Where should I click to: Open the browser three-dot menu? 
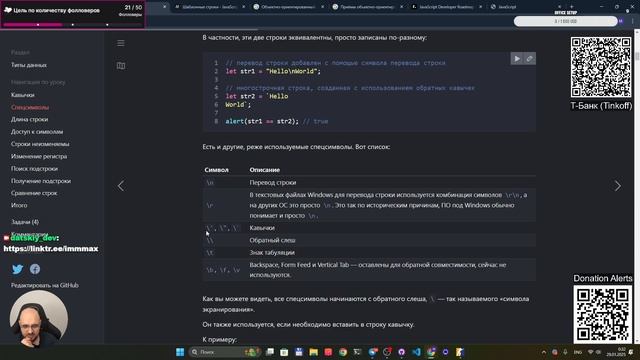[x=632, y=21]
